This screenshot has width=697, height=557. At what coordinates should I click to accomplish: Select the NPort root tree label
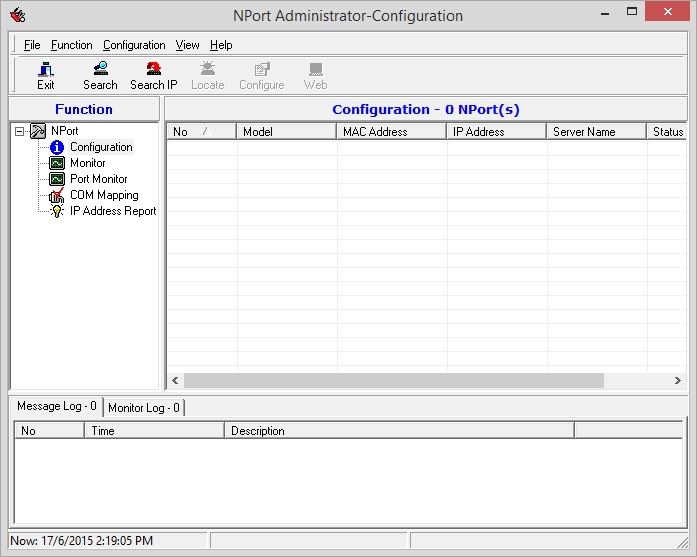[64, 131]
